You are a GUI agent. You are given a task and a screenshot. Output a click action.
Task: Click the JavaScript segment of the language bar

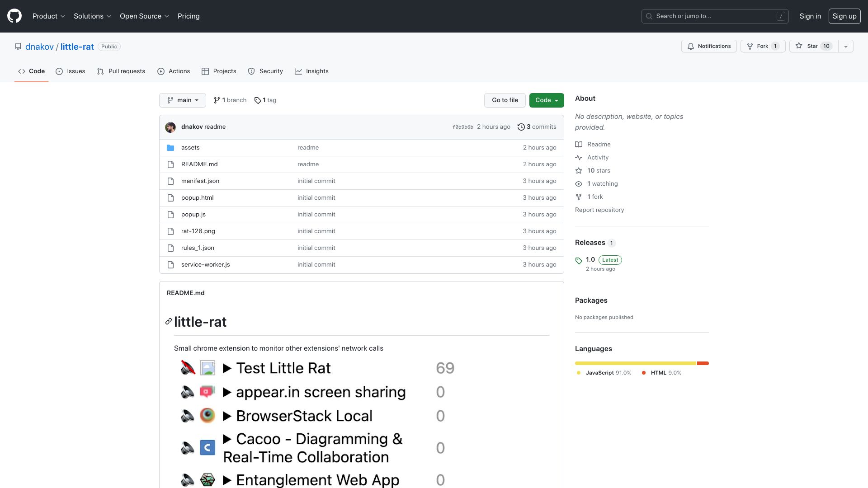(x=636, y=363)
